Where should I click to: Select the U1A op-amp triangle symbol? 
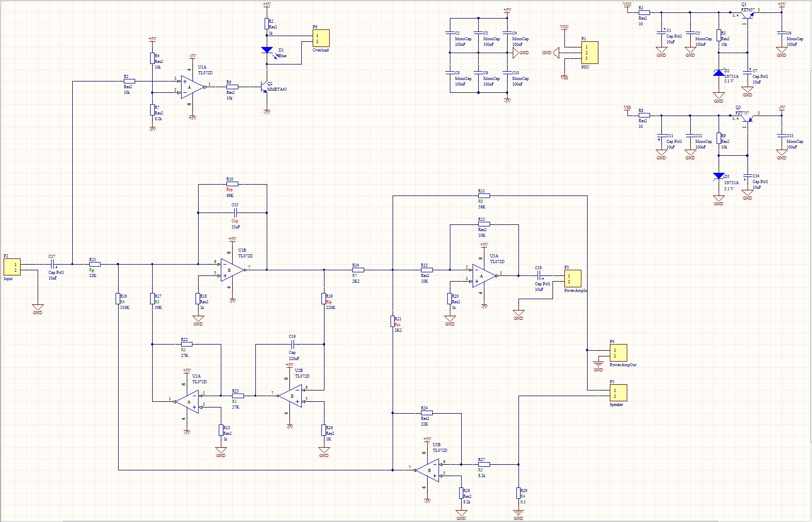(192, 87)
